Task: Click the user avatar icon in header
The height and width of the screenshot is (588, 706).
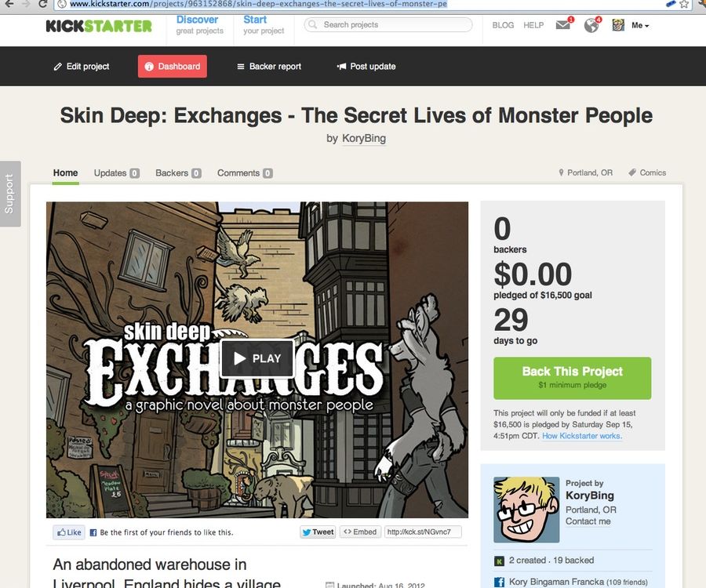Action: pos(618,25)
